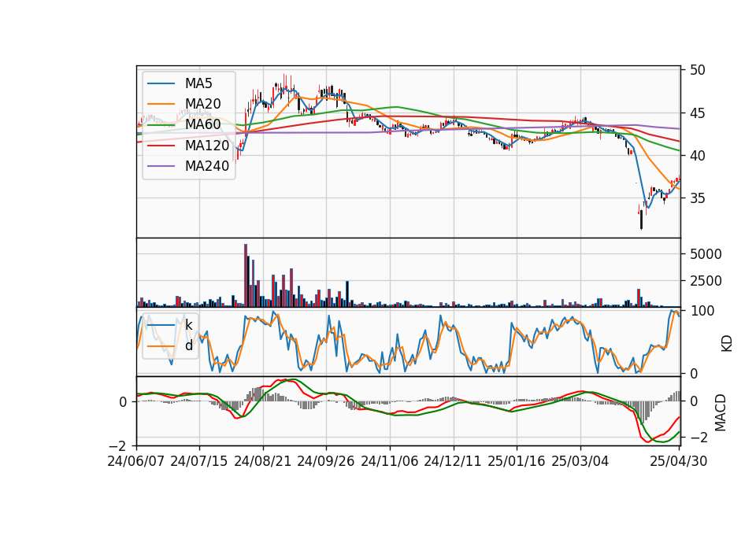Screen dimensions: 756x543
Task: Click the MA60 legend label
Action: [x=202, y=124]
